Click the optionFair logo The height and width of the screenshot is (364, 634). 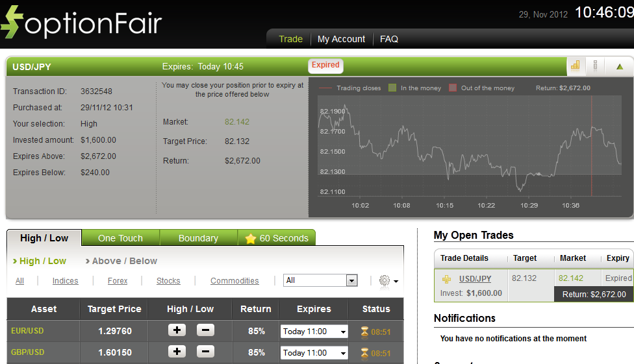[81, 23]
